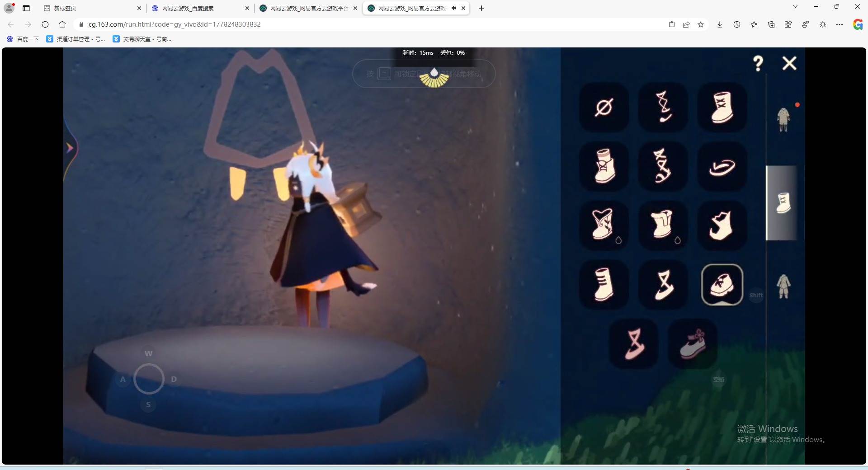Select the no-shoes barefoot option

click(604, 108)
